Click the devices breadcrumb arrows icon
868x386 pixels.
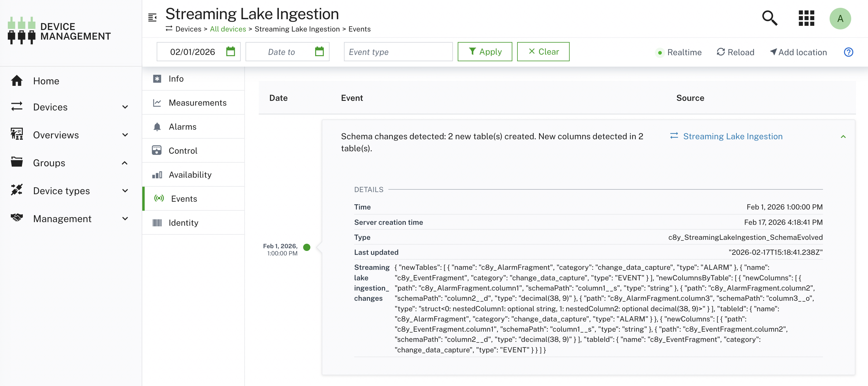coord(169,29)
